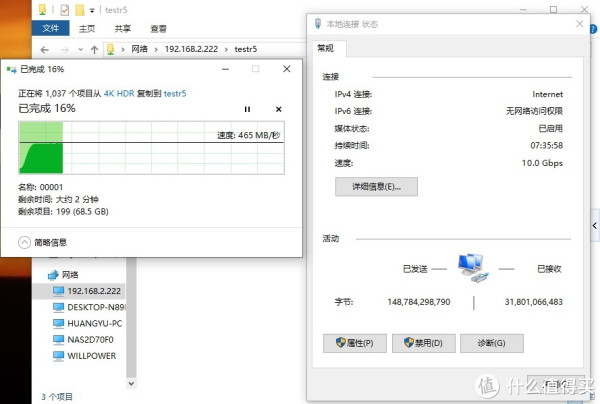Click WILLPOWER computer in the sidebar
600x404 pixels.
91,355
